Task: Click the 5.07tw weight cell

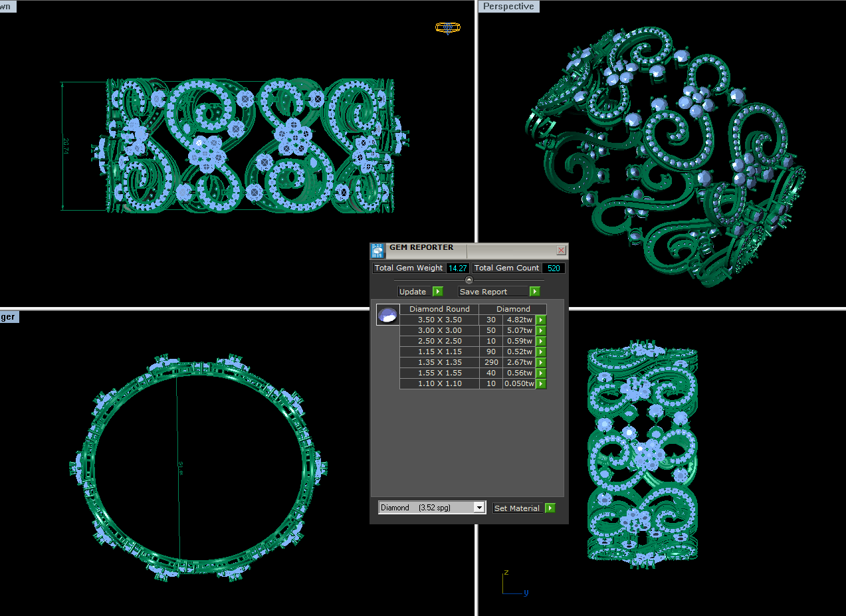Action: pos(519,330)
